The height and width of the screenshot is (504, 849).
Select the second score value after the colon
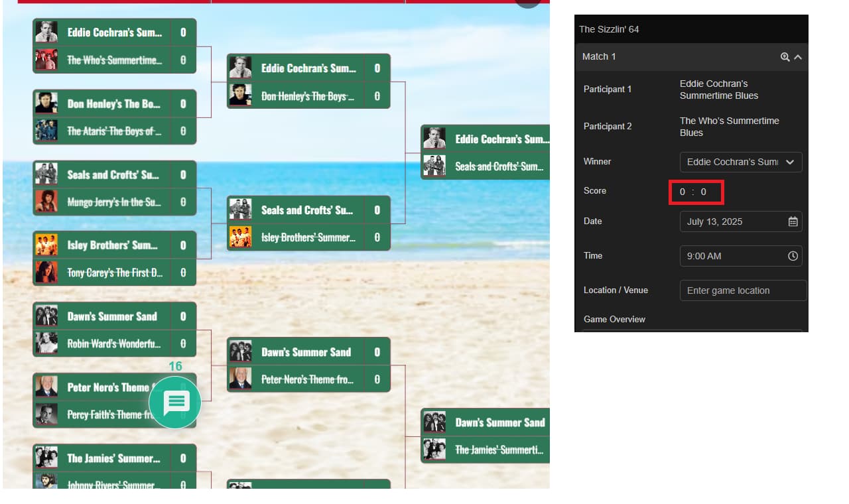pos(704,192)
